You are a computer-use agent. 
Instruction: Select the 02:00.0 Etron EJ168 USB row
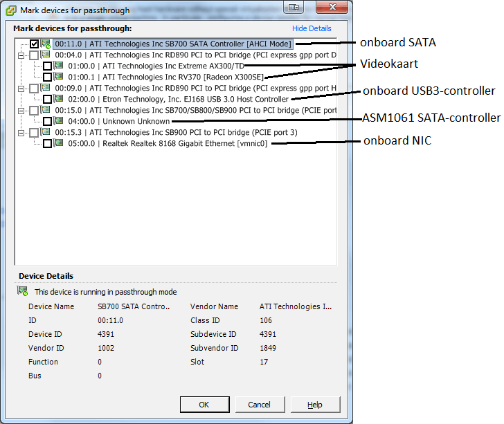click(x=178, y=99)
